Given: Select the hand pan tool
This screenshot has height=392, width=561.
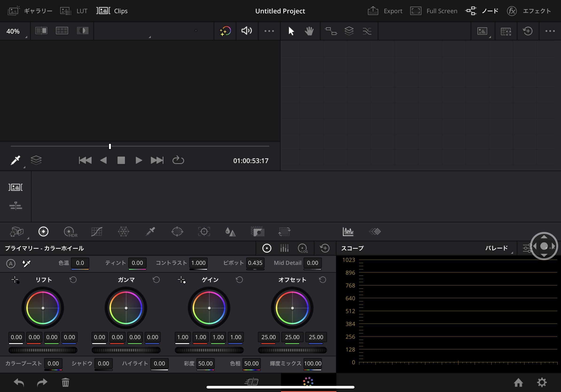Looking at the screenshot, I should pyautogui.click(x=309, y=31).
